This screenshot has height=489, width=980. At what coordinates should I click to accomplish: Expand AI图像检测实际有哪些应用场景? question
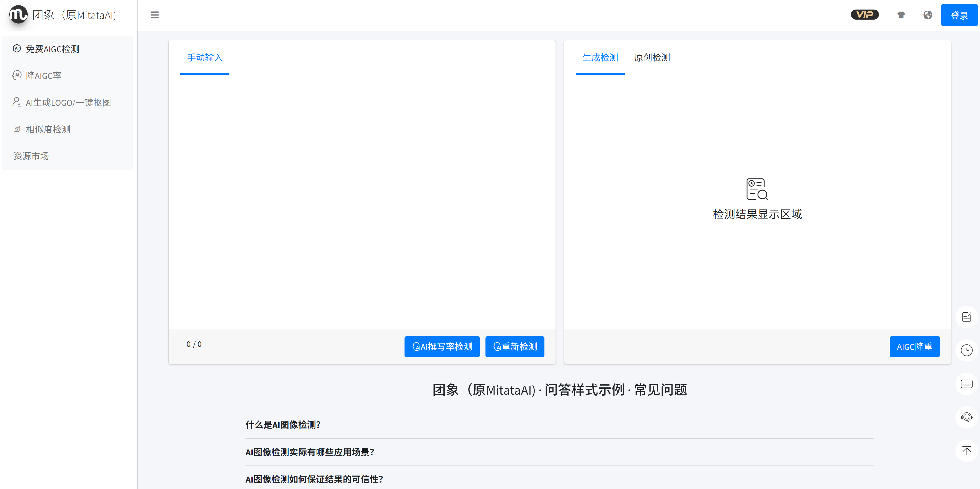(560, 452)
